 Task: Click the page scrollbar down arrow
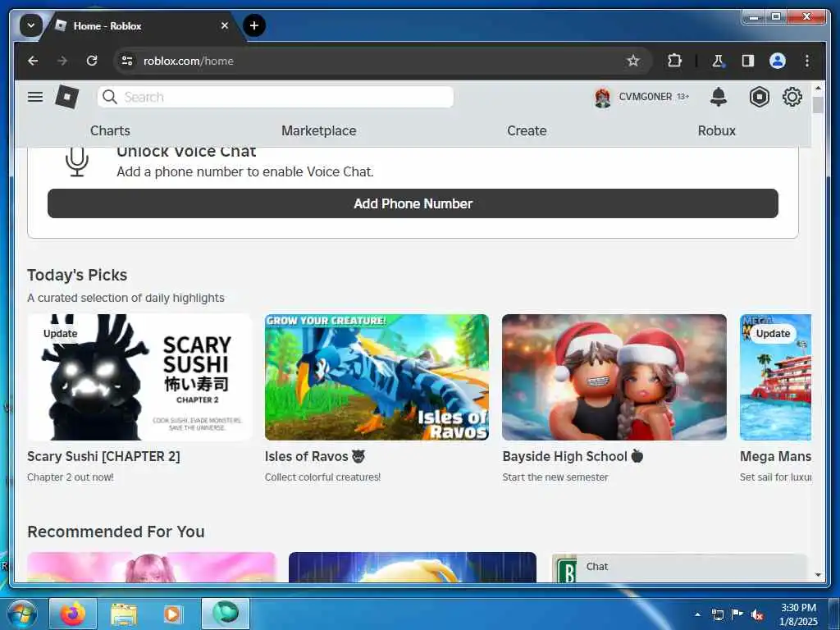(818, 575)
